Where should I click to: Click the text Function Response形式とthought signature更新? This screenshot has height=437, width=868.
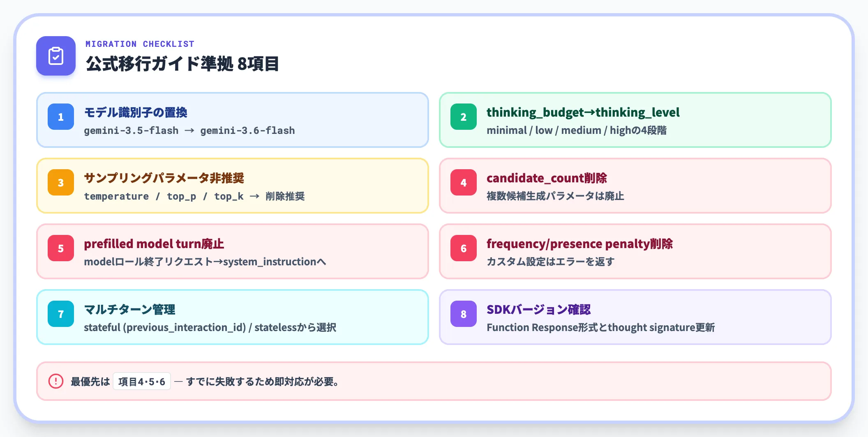coord(601,327)
